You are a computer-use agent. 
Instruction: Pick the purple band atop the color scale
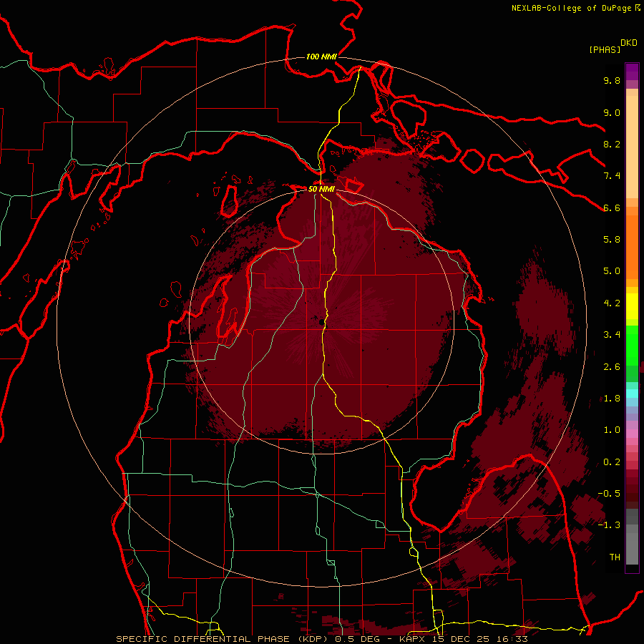point(632,72)
